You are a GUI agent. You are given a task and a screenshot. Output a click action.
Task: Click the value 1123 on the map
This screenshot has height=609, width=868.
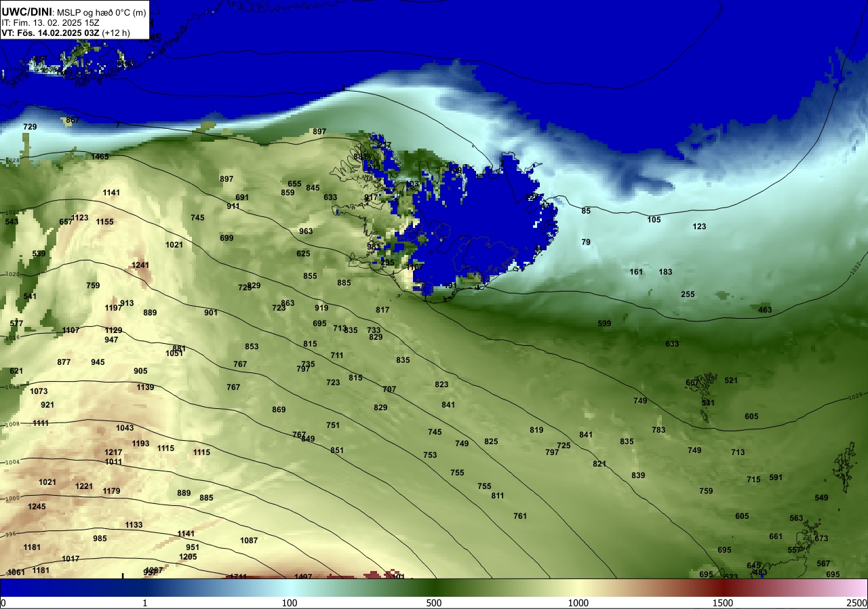coord(80,218)
